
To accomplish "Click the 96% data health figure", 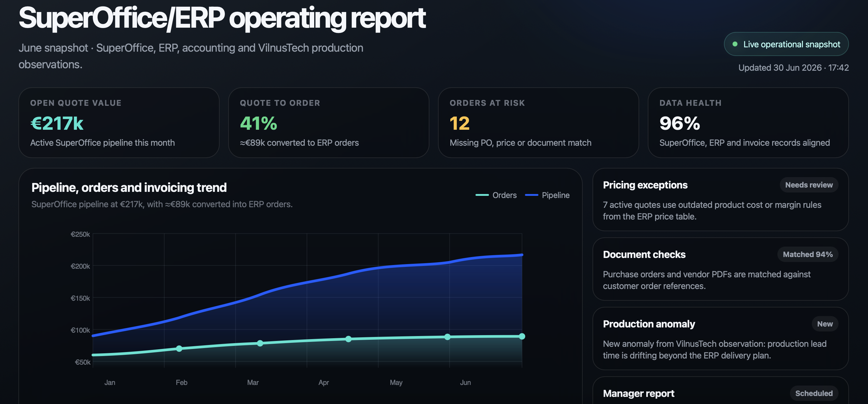I will tap(680, 123).
